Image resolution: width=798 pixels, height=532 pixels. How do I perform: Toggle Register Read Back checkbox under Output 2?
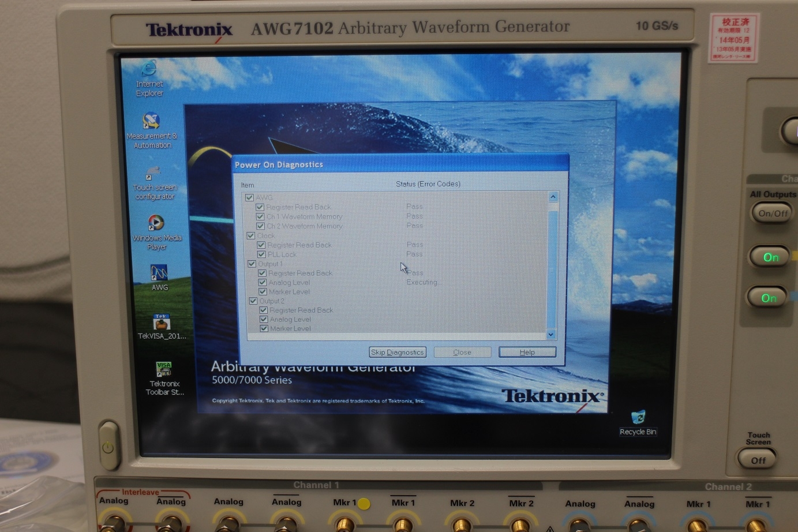pyautogui.click(x=263, y=310)
